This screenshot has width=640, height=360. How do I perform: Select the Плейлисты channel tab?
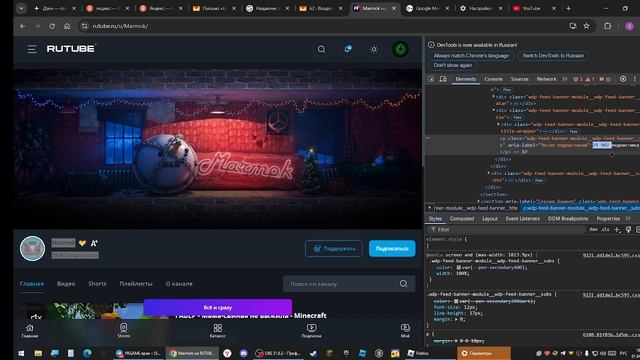coord(136,284)
